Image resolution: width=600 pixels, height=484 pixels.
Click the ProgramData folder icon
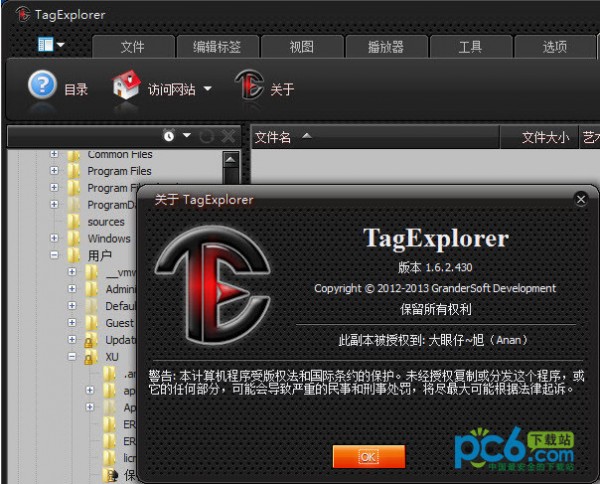(73, 205)
